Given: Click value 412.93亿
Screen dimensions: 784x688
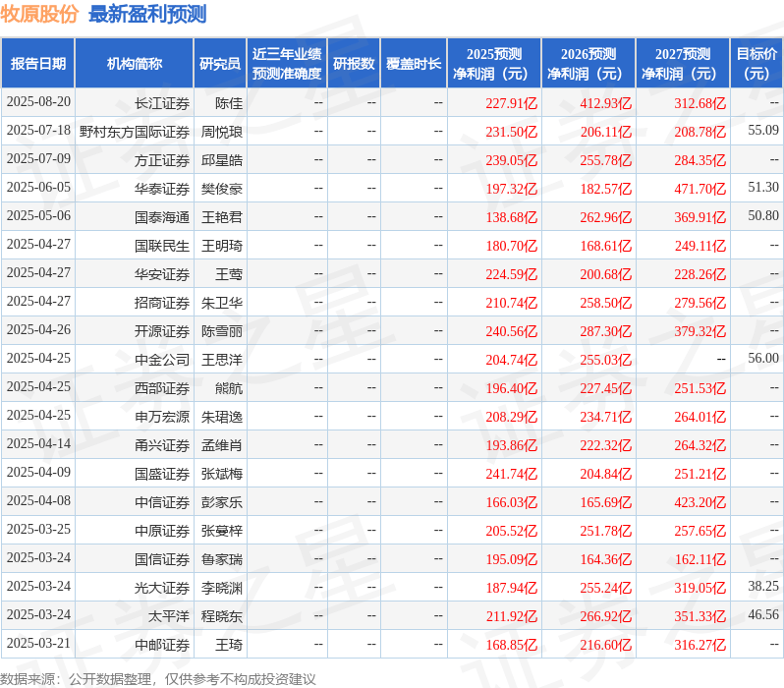Looking at the screenshot, I should tap(606, 103).
